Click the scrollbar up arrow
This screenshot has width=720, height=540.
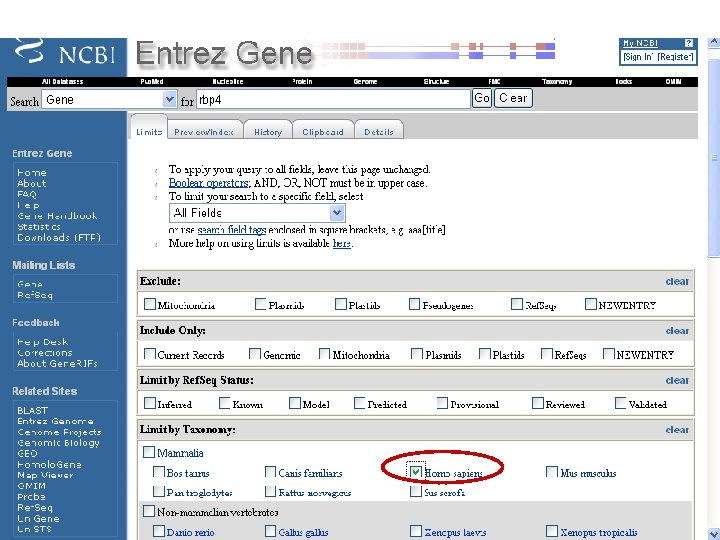(714, 43)
